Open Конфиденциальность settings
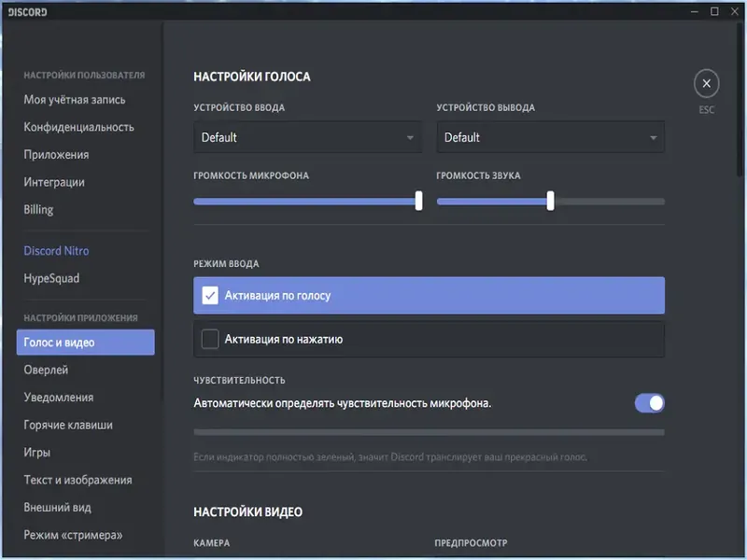This screenshot has width=747, height=560. [x=79, y=127]
